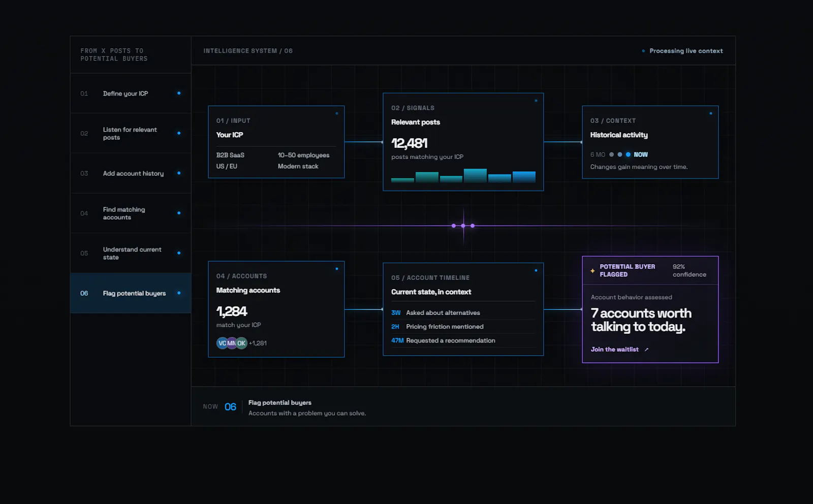Click the 7 accounts worth talking to today headline

641,320
